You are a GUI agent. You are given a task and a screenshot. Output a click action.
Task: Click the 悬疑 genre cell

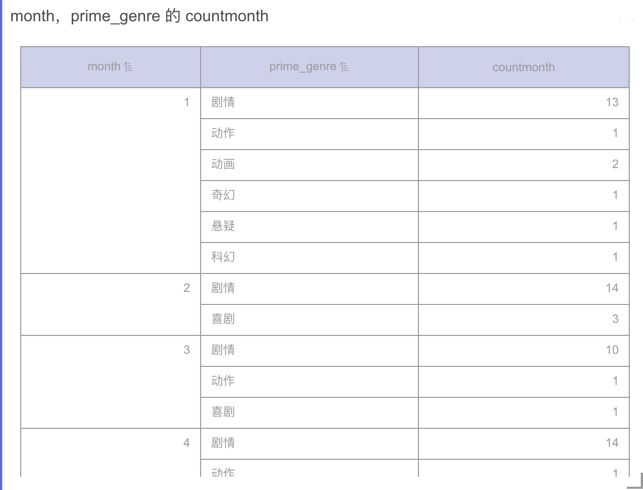point(223,226)
